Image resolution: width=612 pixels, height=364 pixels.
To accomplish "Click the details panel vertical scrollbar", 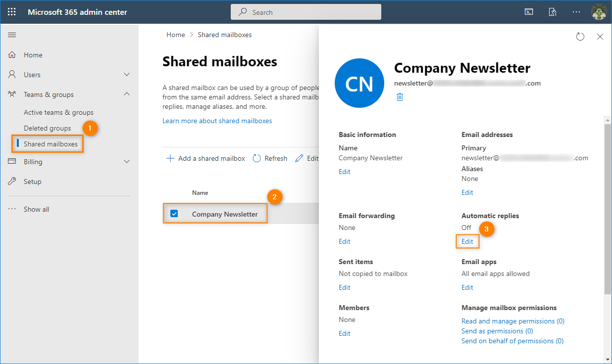I will [608, 210].
